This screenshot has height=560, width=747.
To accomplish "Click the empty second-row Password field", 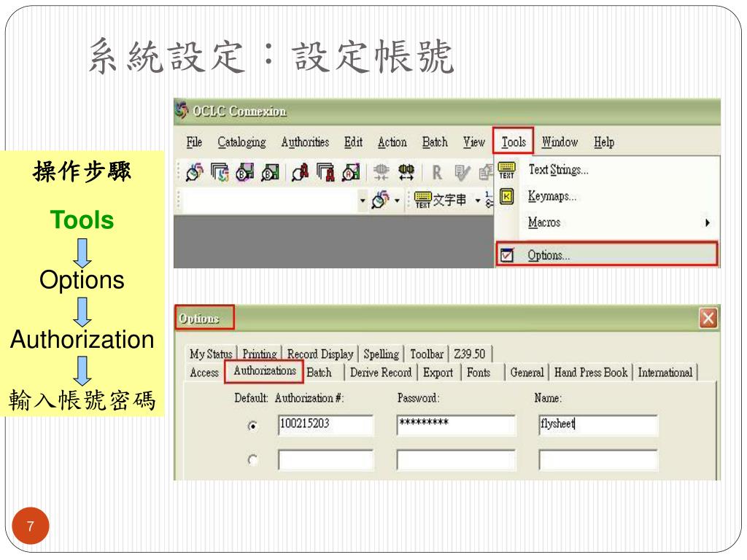I will pos(456,460).
